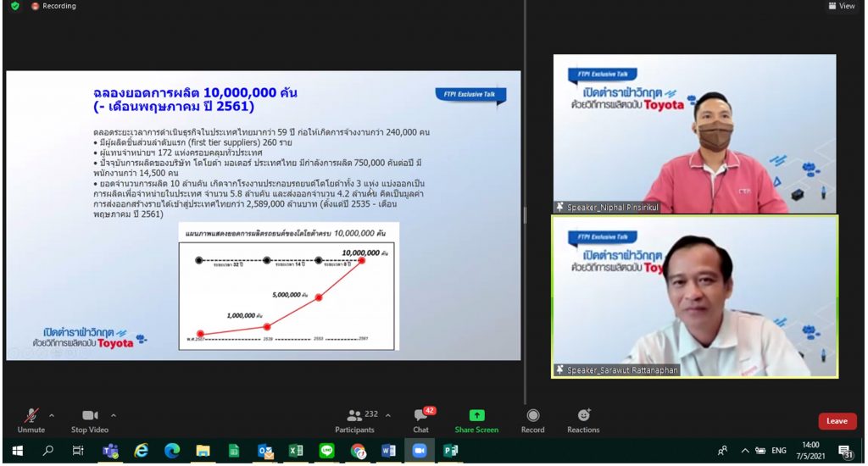Click the "1,000,000" label on the chart
Image resolution: width=868 pixels, height=466 pixels.
point(245,315)
